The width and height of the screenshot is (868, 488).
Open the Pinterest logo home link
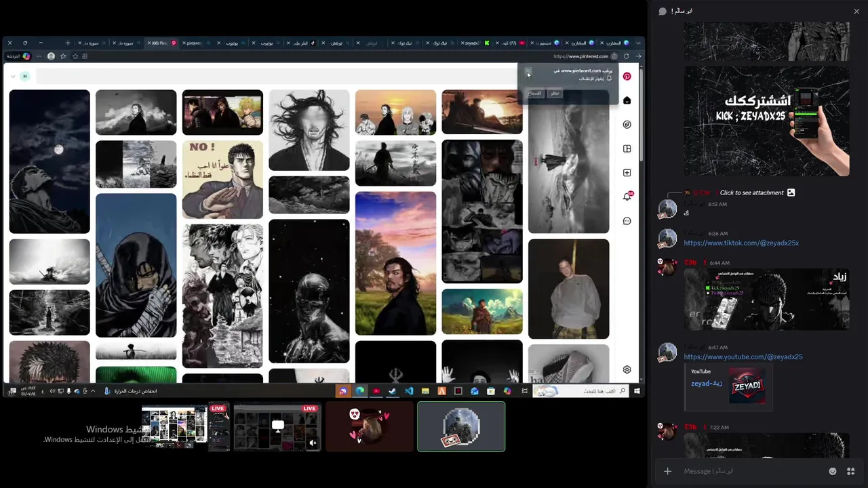pyautogui.click(x=627, y=77)
